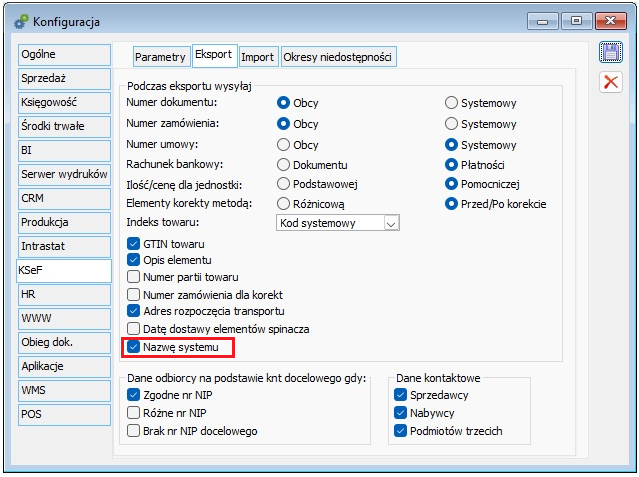Toggle the Opis elementu checkbox
This screenshot has height=477, width=639.
[x=133, y=260]
